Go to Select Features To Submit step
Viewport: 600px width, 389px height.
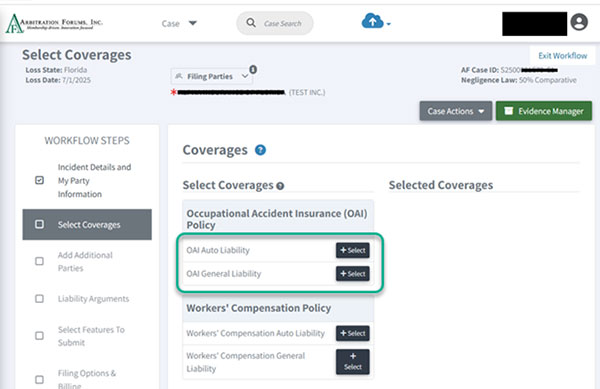point(91,336)
